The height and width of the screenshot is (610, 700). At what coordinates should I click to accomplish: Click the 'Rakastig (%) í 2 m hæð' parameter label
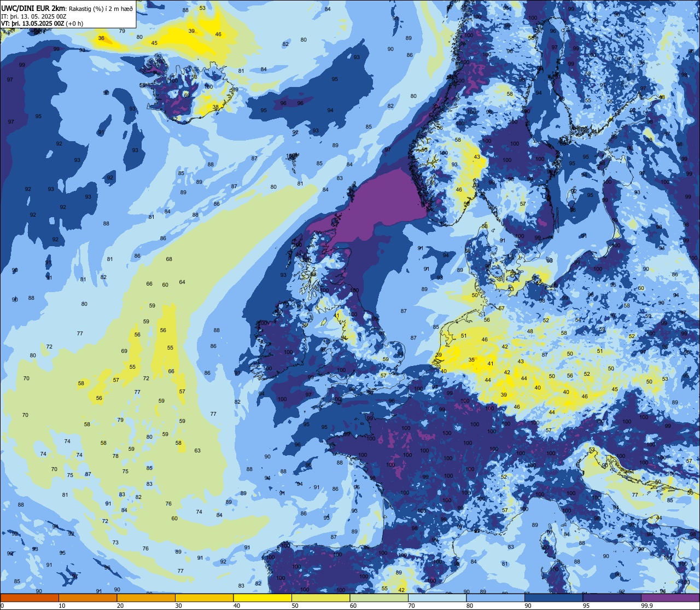pos(101,8)
